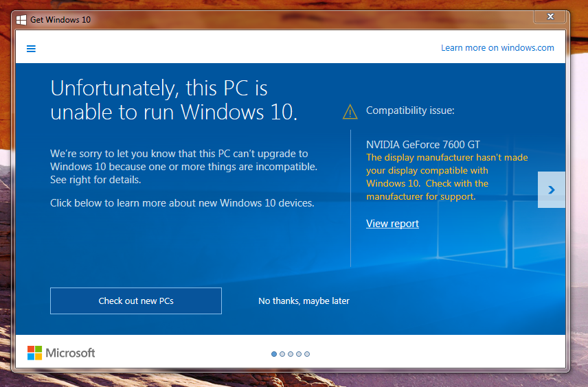Select the third page indicator dot
Screen dimensions: 588x387
[x=291, y=354]
